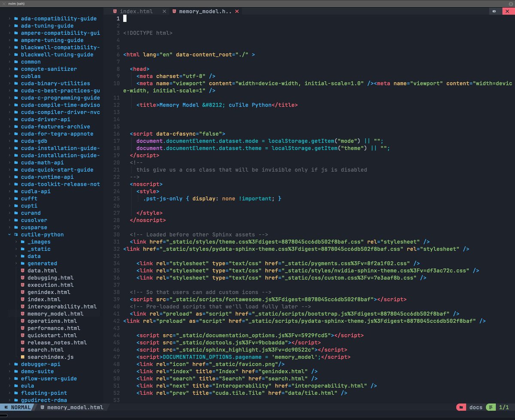
Task: Open index.html in the file tree
Action: coord(44,299)
